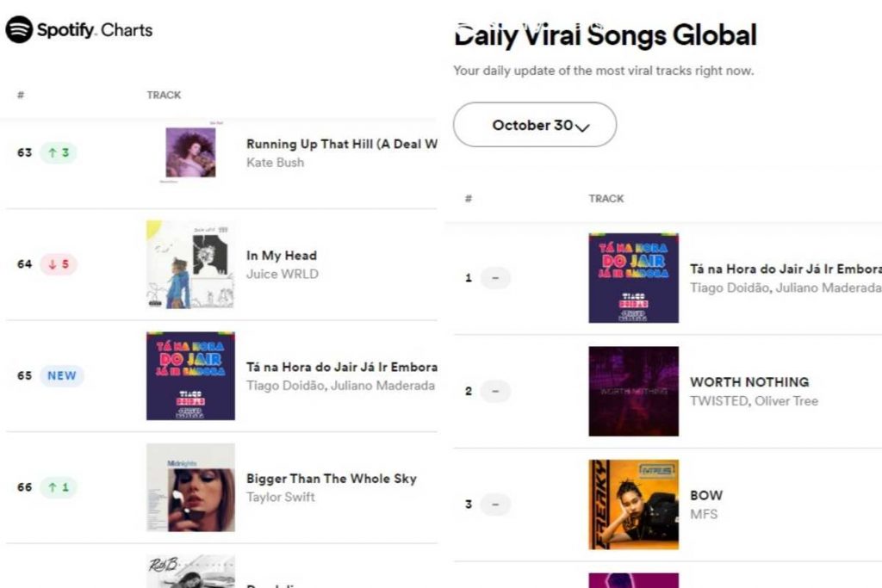Open WORTH NOTHING track in viral chart
Screen dimensions: 882x588
click(748, 381)
